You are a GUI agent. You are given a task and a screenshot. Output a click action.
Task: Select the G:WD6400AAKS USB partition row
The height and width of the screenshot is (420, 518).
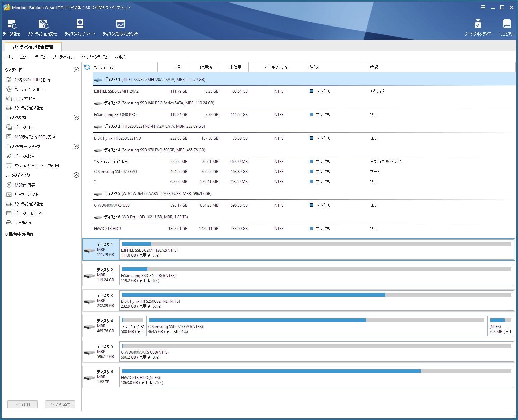coord(304,205)
